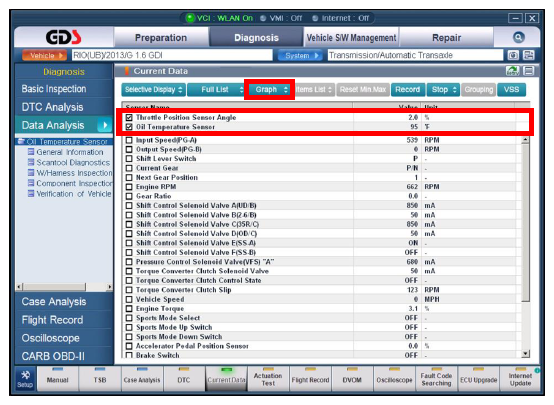Switch to the Preparation tab

coord(161,37)
